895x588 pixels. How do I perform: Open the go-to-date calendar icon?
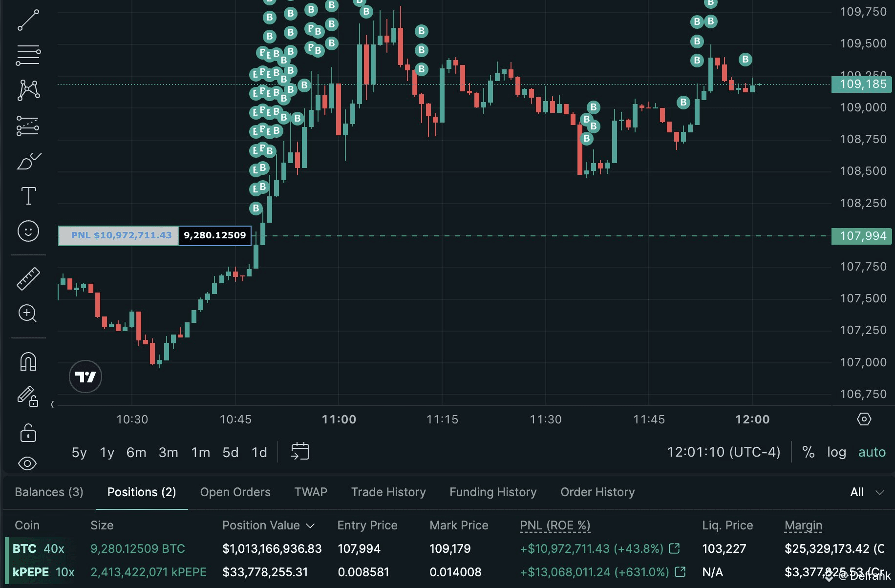pos(300,451)
